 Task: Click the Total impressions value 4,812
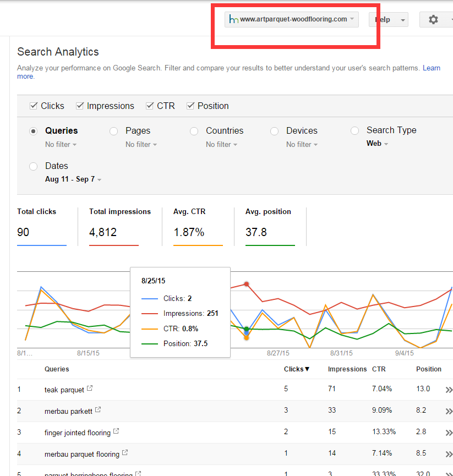pos(103,232)
